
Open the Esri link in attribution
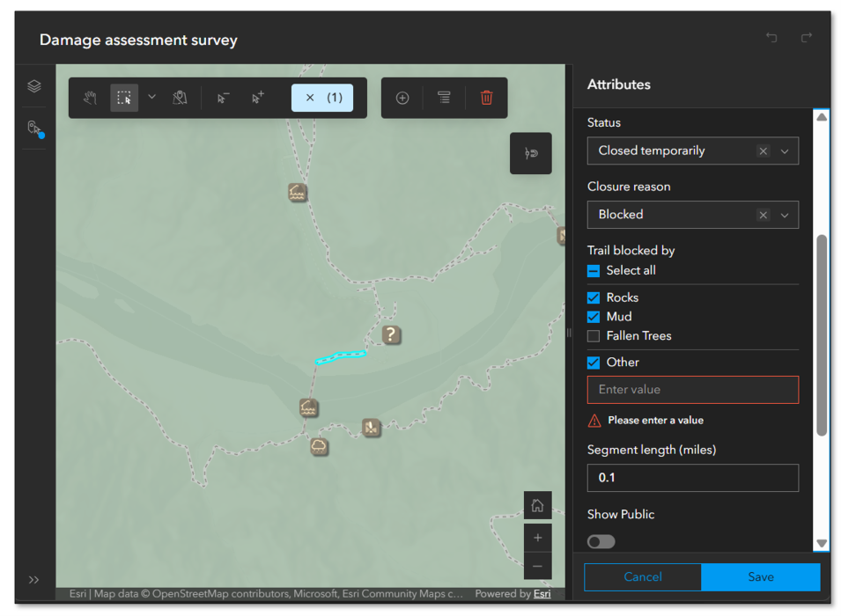[542, 593]
